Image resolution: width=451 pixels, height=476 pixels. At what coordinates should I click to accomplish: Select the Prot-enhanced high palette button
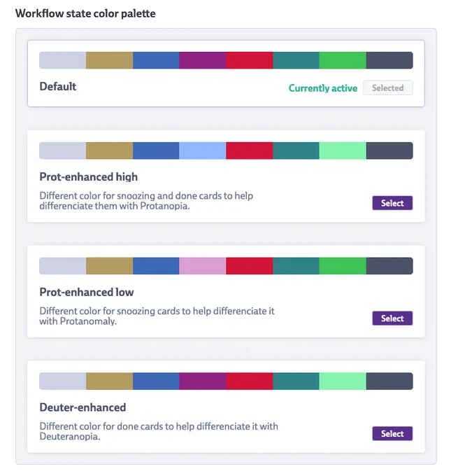click(392, 203)
